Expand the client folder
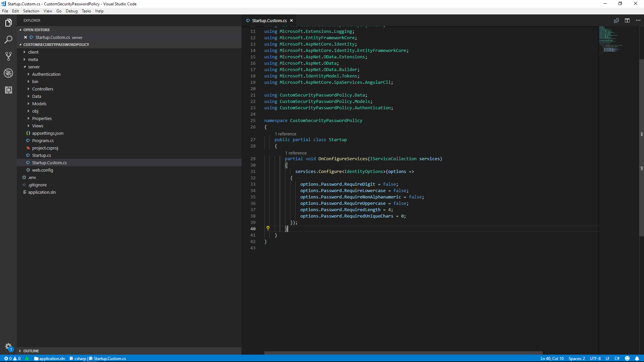Viewport: 644px width, 362px height. (x=129, y=52)
